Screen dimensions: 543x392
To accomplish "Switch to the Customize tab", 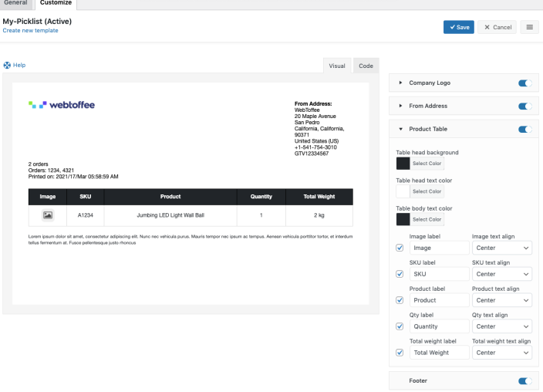I will (x=56, y=3).
